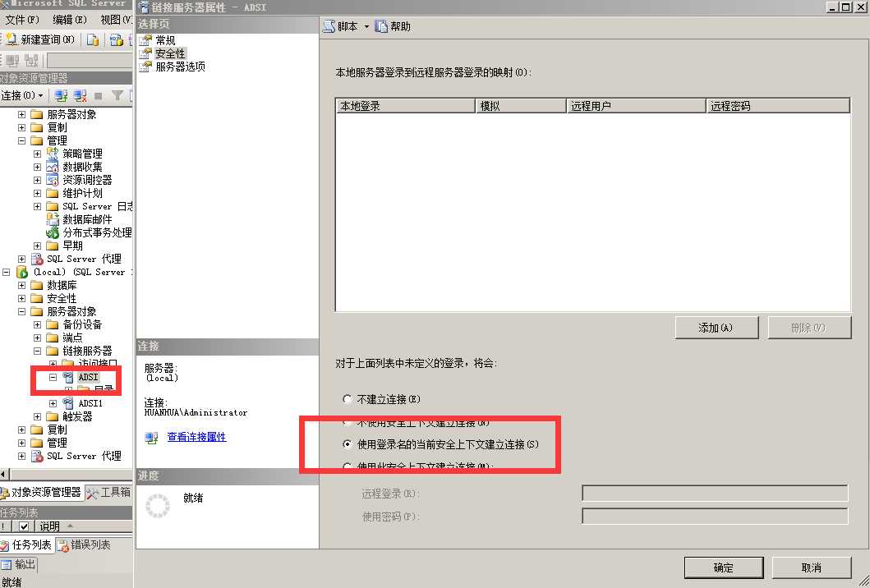Collapse the (local) server node
This screenshot has height=588, width=870.
pos(7,273)
